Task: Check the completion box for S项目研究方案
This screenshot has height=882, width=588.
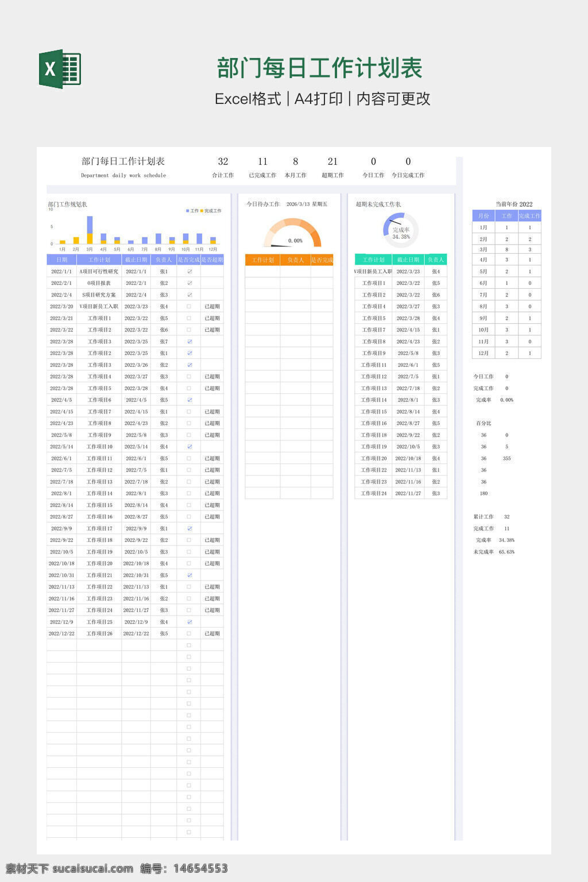Action: click(x=189, y=295)
